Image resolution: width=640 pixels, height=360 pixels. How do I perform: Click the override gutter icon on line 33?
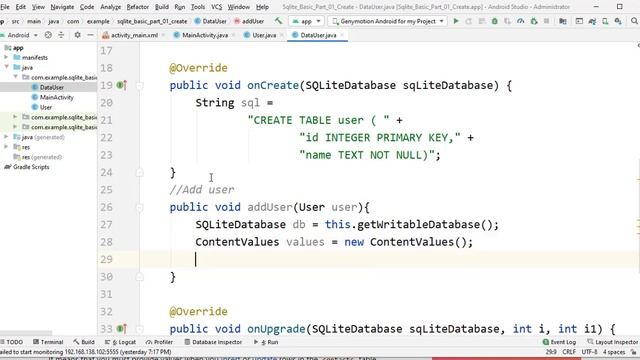pos(122,329)
